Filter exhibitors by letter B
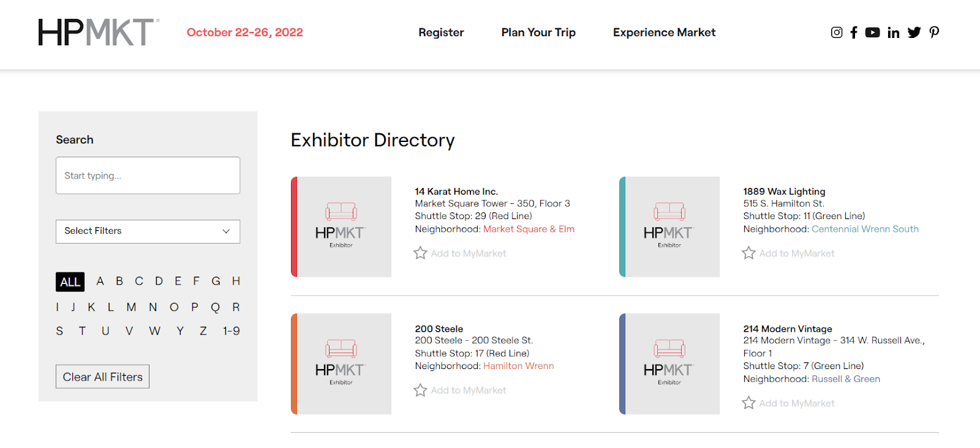Viewport: 980px width, 448px height. pos(119,281)
